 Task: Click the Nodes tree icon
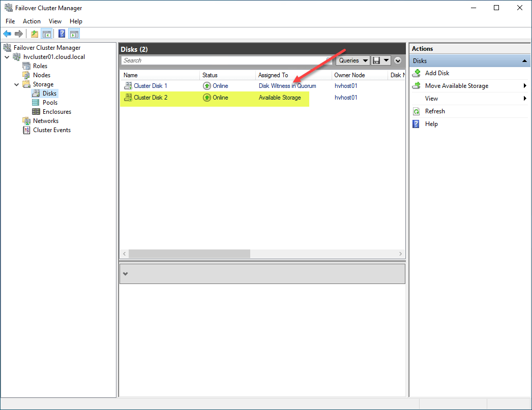coord(26,75)
